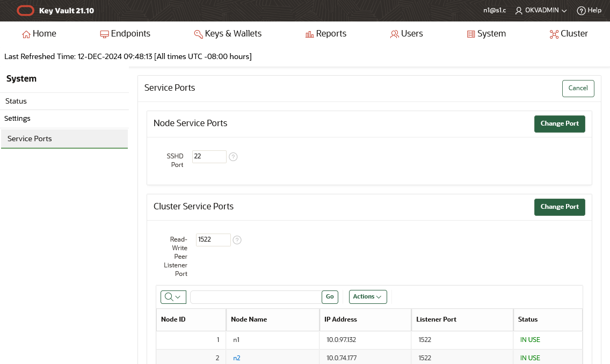Click the SSHD Port help tooltip icon
Image resolution: width=610 pixels, height=364 pixels.
pos(233,156)
